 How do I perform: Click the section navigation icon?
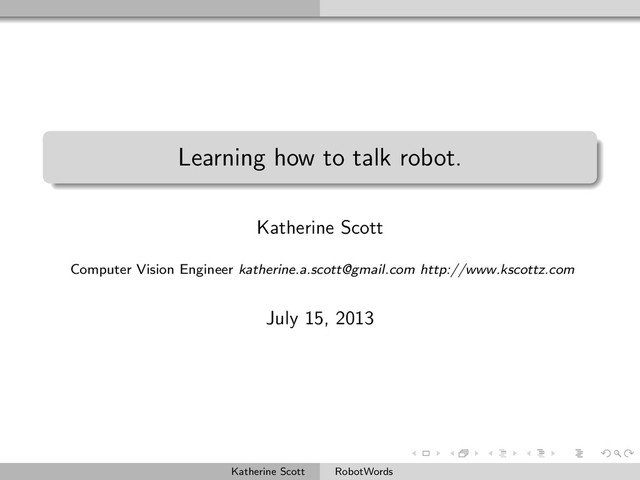click(x=541, y=453)
